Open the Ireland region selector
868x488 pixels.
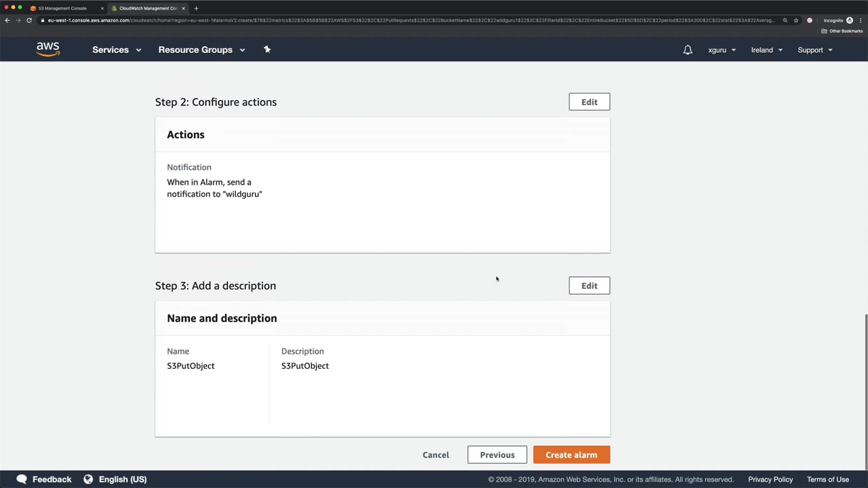[x=766, y=50]
